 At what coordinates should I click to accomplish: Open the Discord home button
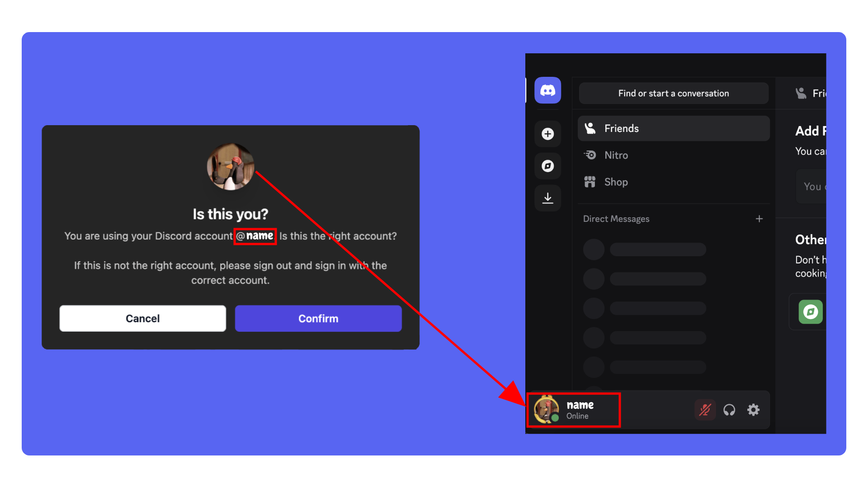547,90
